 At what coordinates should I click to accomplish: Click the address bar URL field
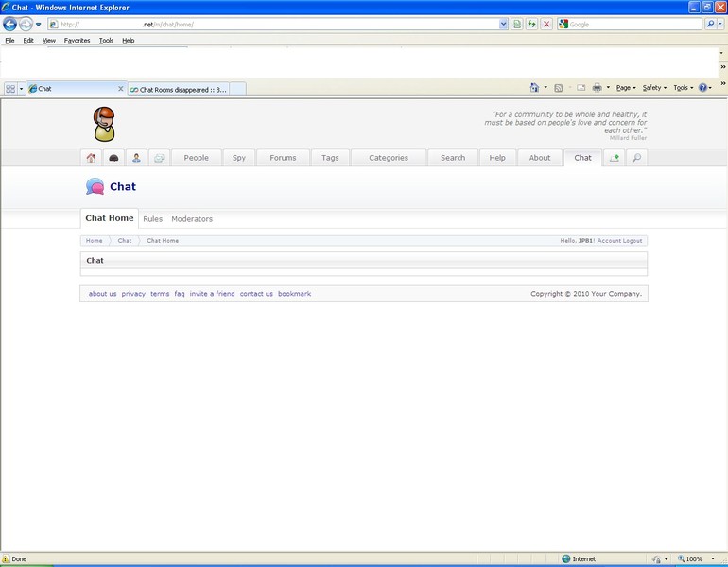click(273, 25)
